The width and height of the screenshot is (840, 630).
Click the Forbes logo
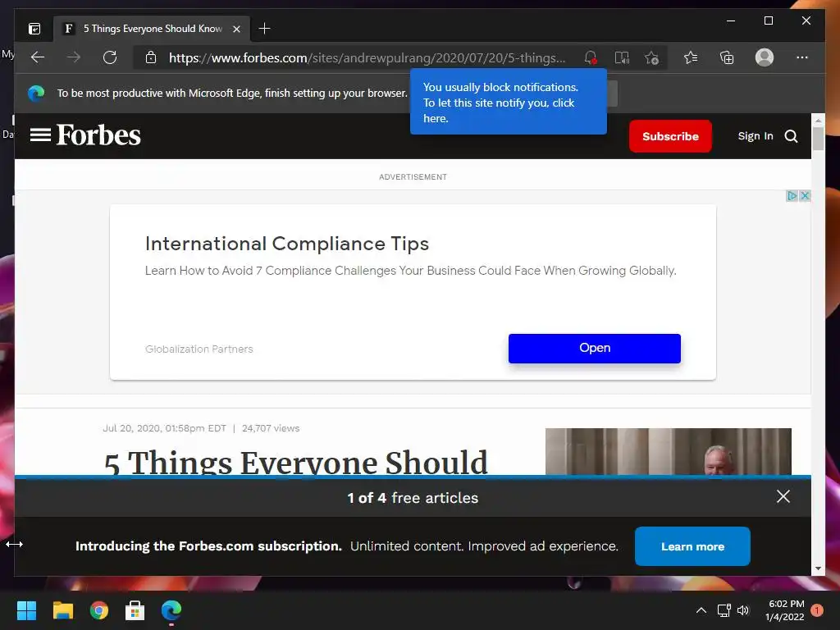[x=98, y=135]
